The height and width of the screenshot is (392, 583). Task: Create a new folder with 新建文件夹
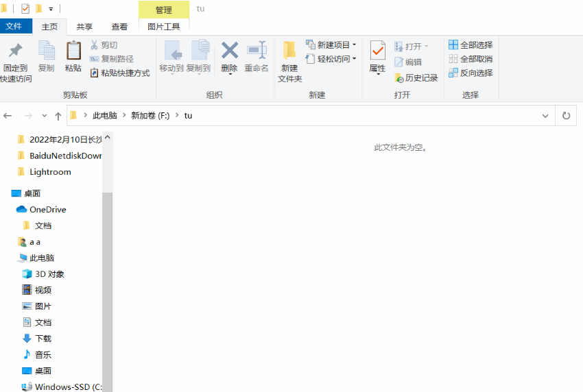click(x=289, y=62)
